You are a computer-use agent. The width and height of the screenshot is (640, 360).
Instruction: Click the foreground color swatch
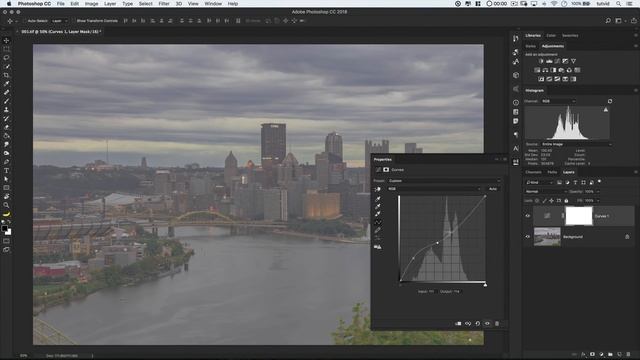4,229
